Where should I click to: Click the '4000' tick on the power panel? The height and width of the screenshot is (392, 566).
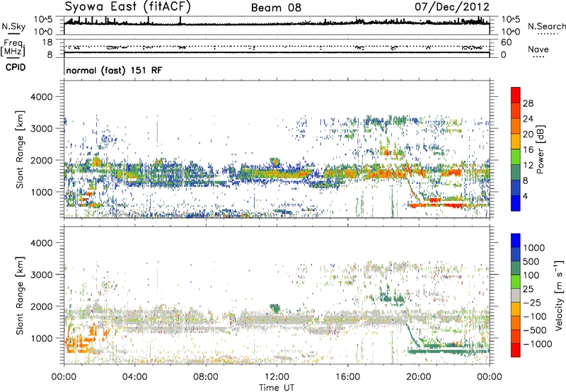point(42,97)
